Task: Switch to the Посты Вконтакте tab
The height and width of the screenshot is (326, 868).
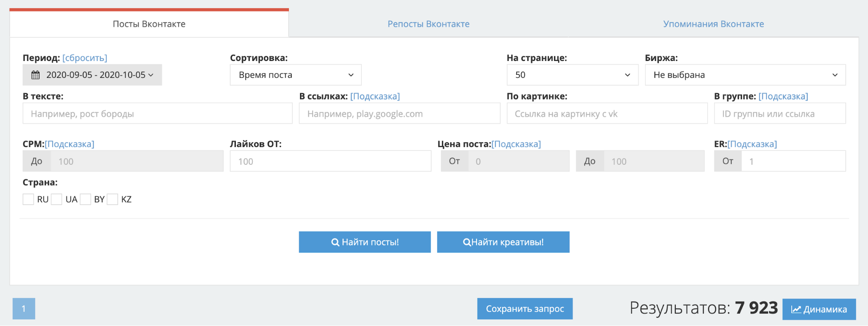Action: click(149, 24)
